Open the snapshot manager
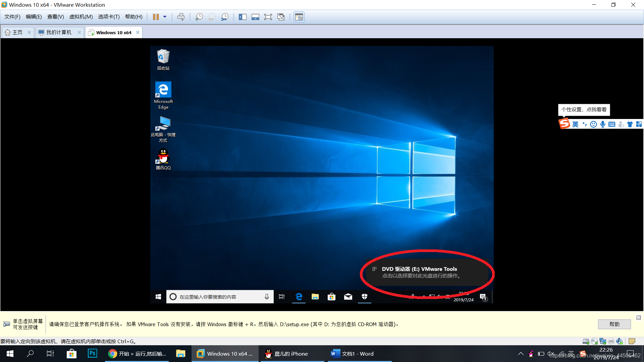Viewport: 644px width, 362px height. tap(225, 17)
